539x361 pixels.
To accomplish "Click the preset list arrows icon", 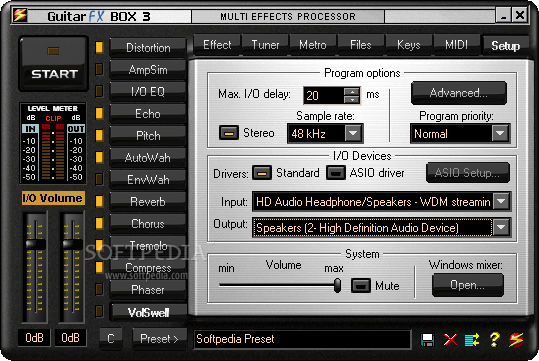I will pyautogui.click(x=472, y=340).
